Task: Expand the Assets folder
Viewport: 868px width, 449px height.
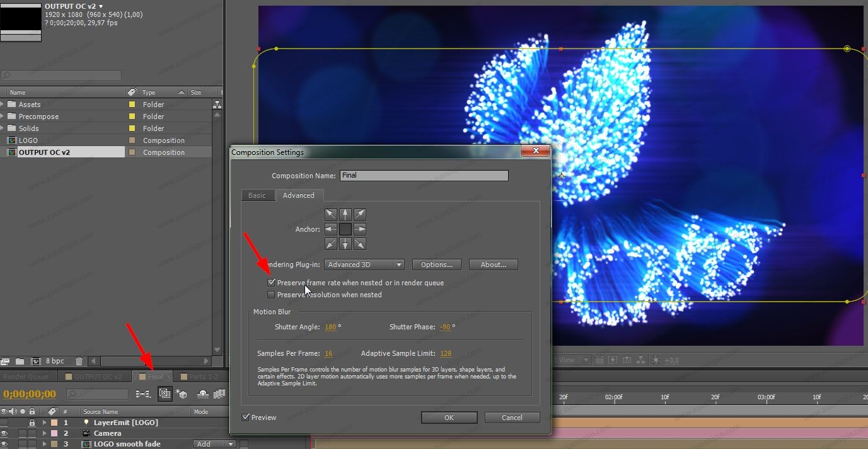Action: click(3, 105)
